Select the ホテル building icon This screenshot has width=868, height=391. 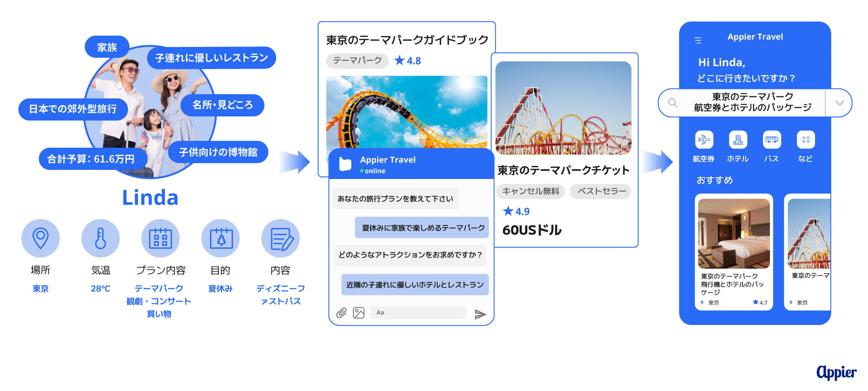pos(738,140)
